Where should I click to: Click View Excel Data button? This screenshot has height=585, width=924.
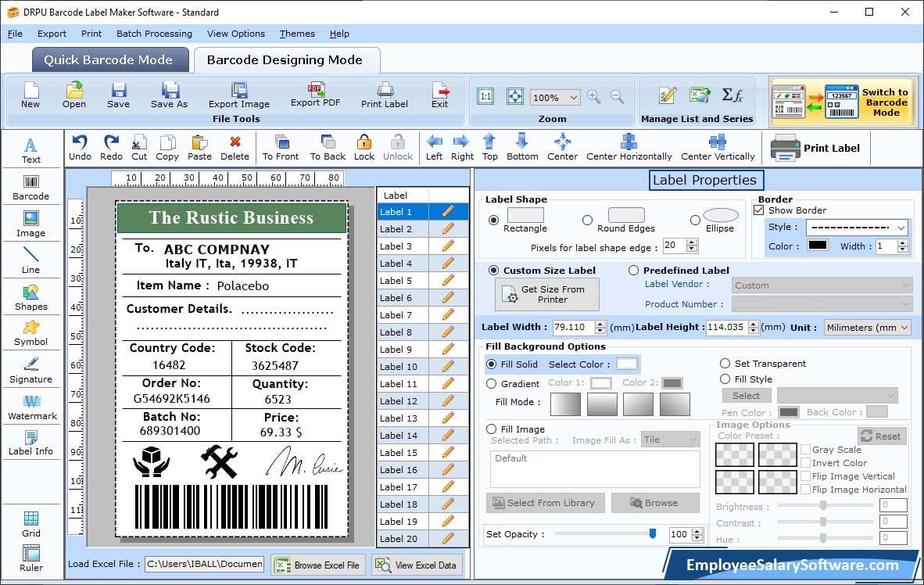417,565
